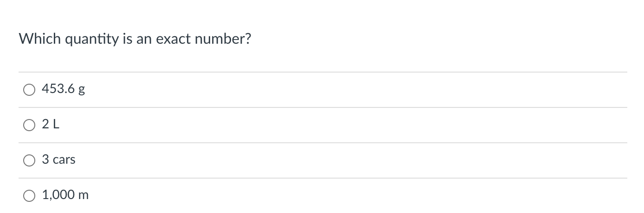Image resolution: width=644 pixels, height=213 pixels.
Task: Mark the 1,000 m radio button
Action: click(x=29, y=196)
